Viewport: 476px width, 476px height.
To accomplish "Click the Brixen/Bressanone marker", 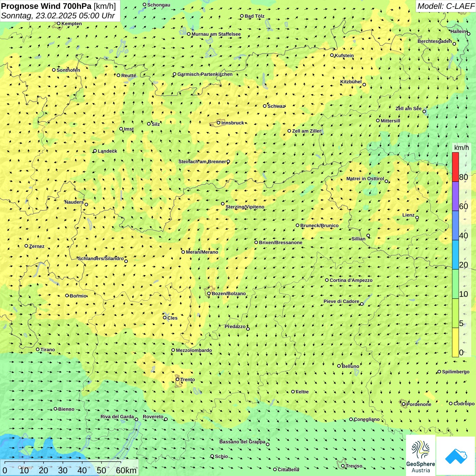I will (256, 242).
